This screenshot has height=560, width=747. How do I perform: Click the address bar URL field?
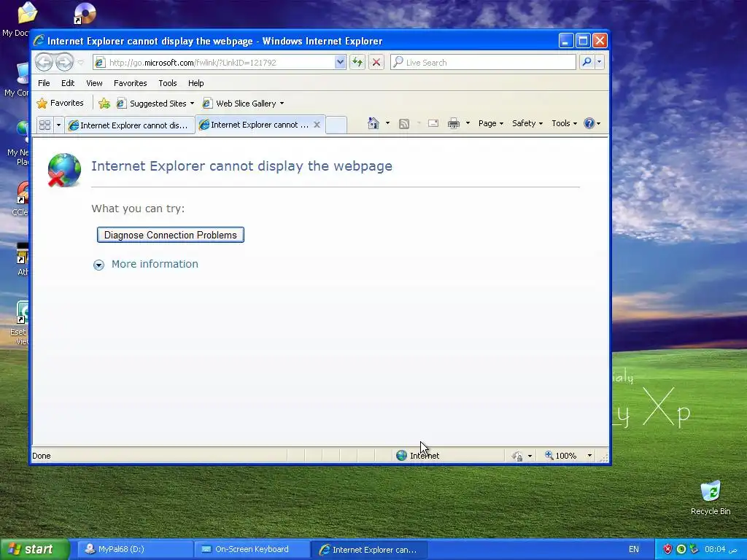point(215,63)
